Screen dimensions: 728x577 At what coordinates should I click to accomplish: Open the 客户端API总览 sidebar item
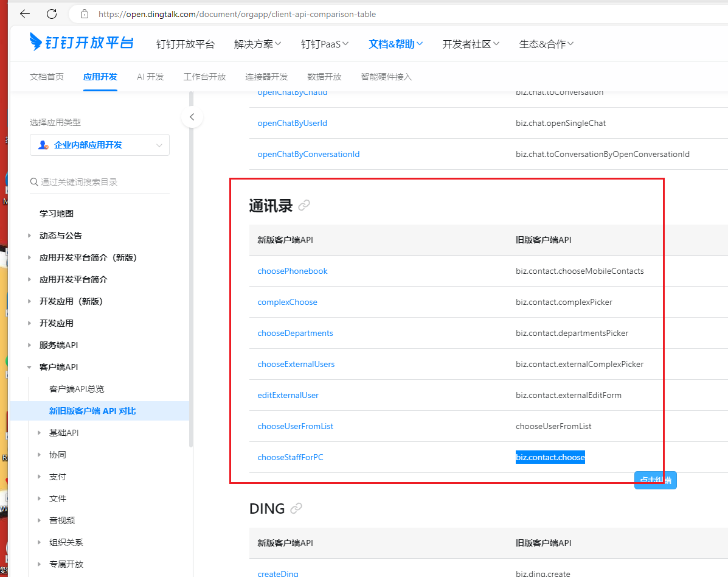tap(77, 389)
